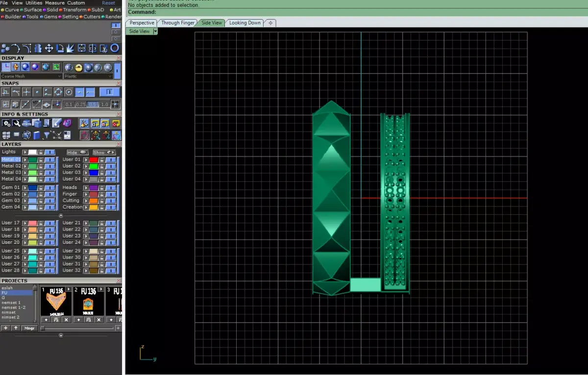Select the arc curve tool icon
Viewport: 588px width, 375px height.
coord(16,48)
